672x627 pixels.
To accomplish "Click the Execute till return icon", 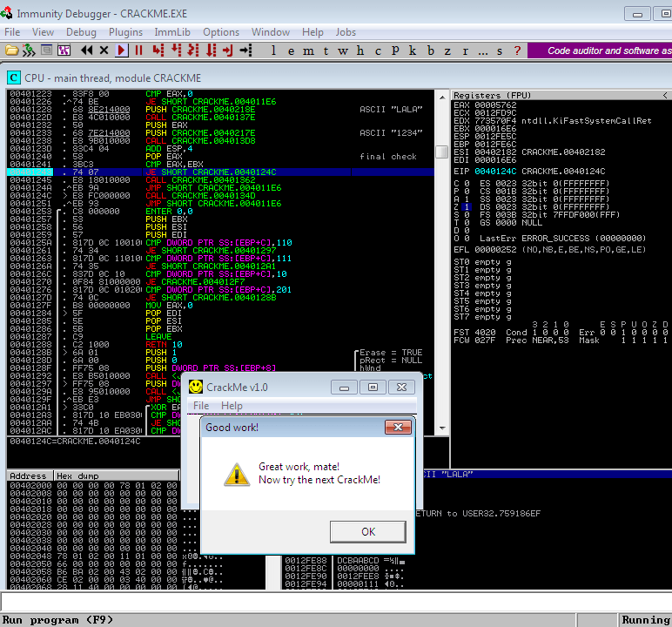I will coord(227,51).
